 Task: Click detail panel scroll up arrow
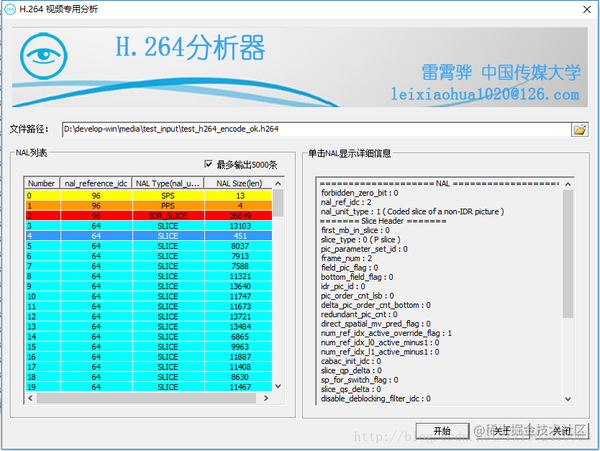point(568,184)
